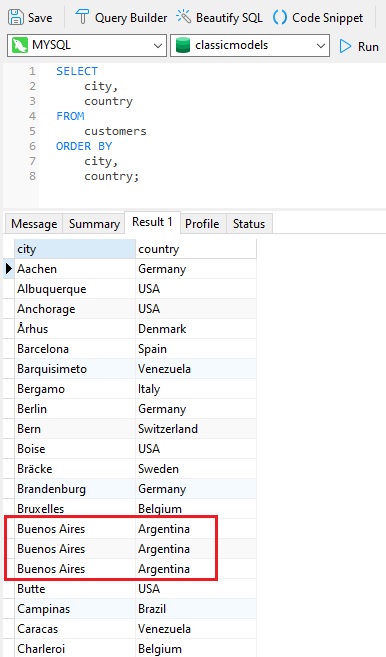Viewport: 386px width, 657px height.
Task: Click the Save floppy disk icon
Action: [x=16, y=17]
